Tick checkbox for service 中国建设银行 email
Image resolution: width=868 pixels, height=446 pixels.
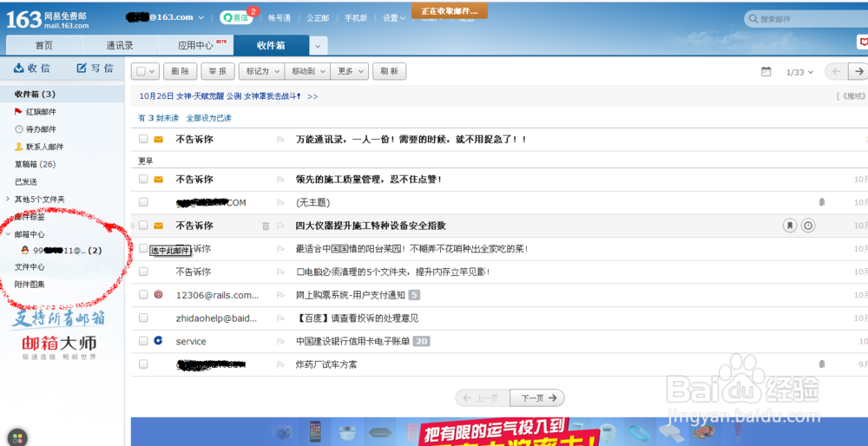(x=143, y=341)
